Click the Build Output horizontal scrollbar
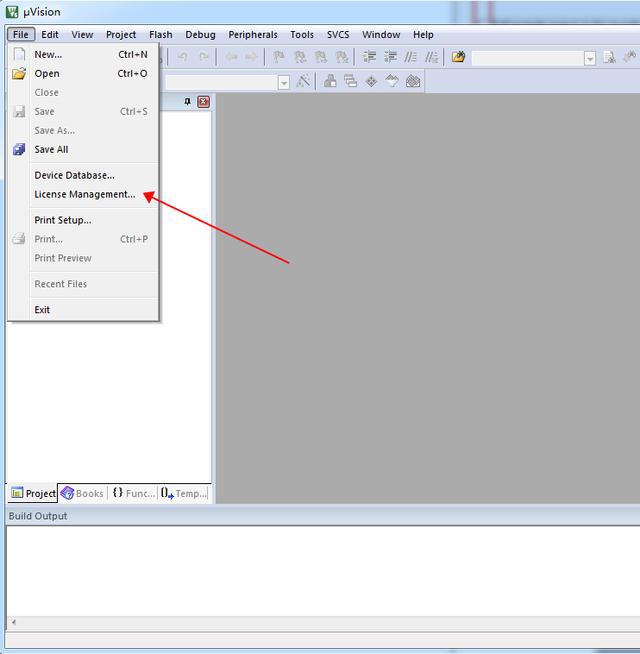Image resolution: width=640 pixels, height=654 pixels. pyautogui.click(x=320, y=622)
